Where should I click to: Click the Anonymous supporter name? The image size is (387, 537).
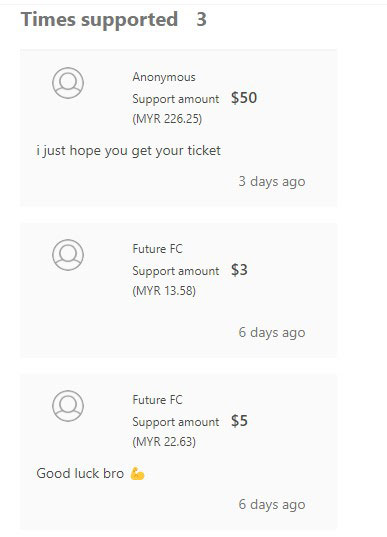click(164, 77)
